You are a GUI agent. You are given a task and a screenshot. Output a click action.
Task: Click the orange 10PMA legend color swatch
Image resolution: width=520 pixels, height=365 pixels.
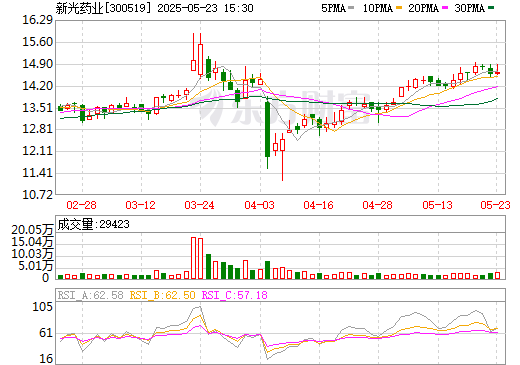(x=399, y=8)
